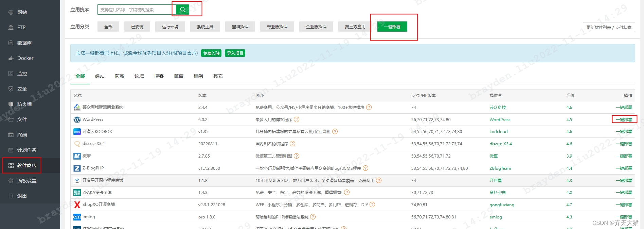Click the Z-BlogPHP logo icon
Screen dimensions: 644x229
(77, 168)
